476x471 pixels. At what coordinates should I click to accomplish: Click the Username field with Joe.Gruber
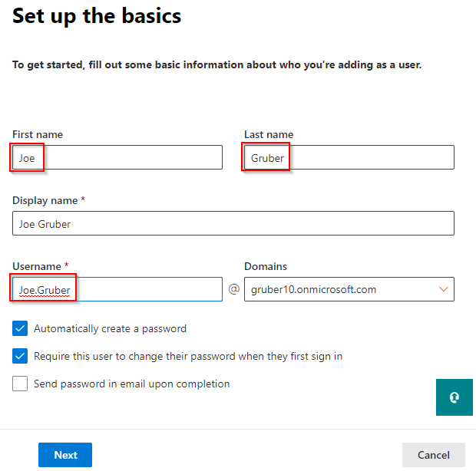117,289
